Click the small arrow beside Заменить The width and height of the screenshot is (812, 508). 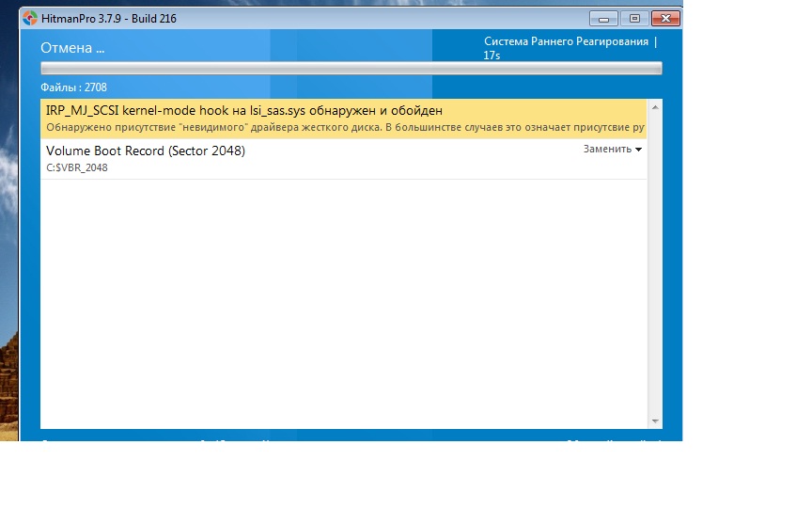[x=639, y=151]
